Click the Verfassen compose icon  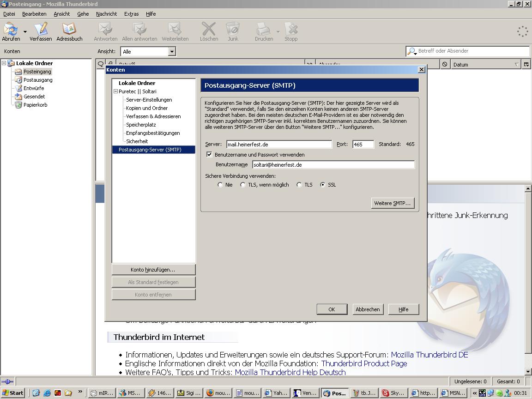point(41,31)
